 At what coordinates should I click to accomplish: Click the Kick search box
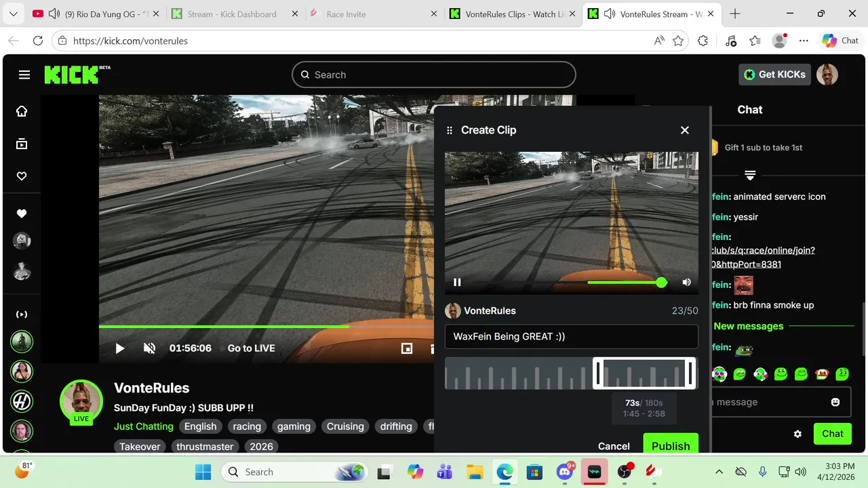click(x=434, y=75)
